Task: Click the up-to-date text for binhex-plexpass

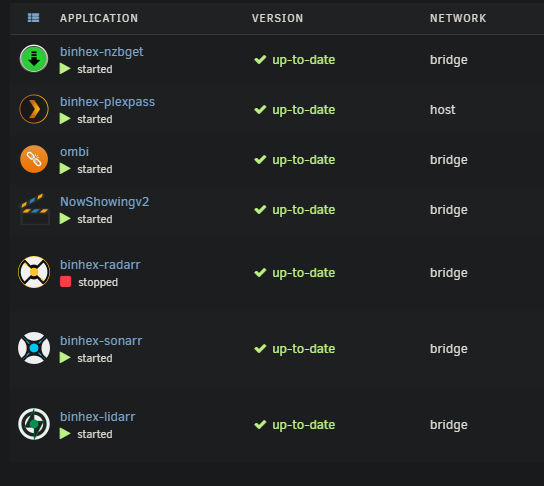Action: (x=304, y=110)
